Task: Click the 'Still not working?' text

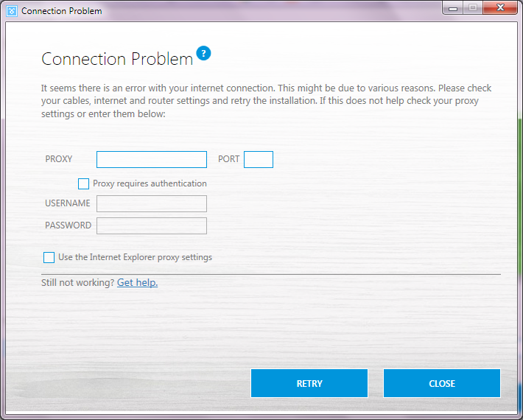Action: coord(78,282)
